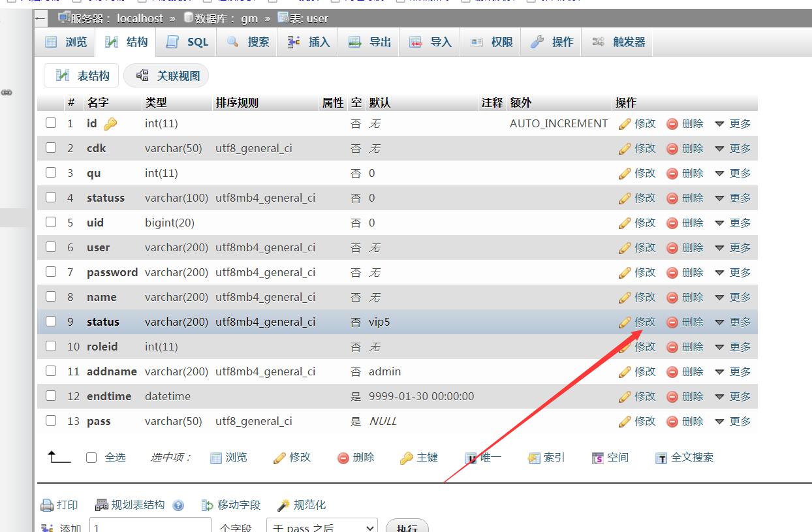Click the 规范化 normalize link
Image resolution: width=812 pixels, height=532 pixels.
pyautogui.click(x=302, y=505)
